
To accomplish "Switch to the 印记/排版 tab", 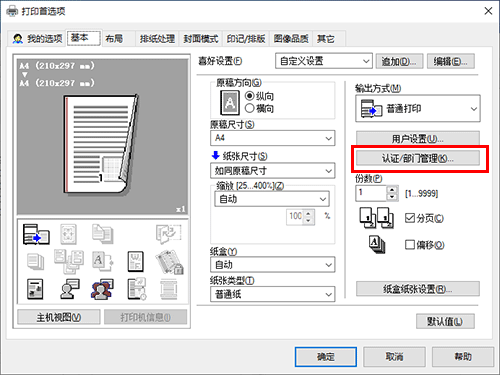I will pos(246,39).
